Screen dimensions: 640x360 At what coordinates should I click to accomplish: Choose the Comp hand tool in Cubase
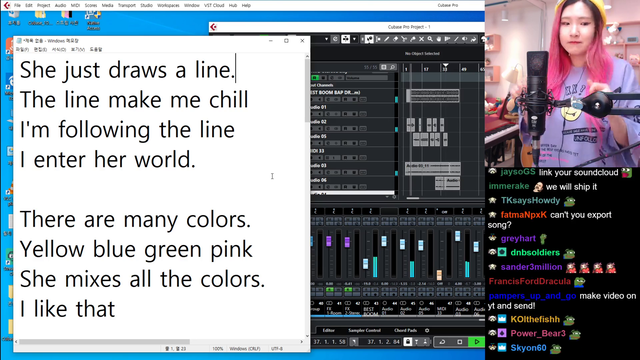[x=439, y=39]
